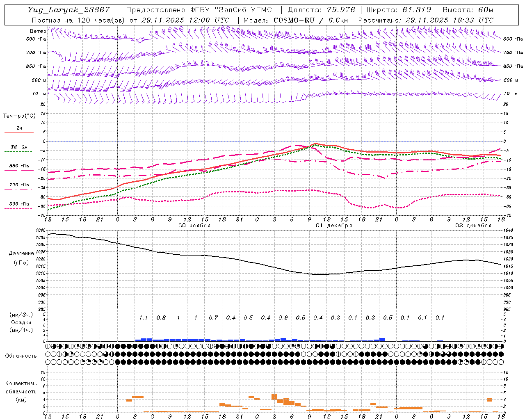This screenshot has height=420, width=525.
Task: Click the 0.8 precipitation value
Action: (161, 318)
